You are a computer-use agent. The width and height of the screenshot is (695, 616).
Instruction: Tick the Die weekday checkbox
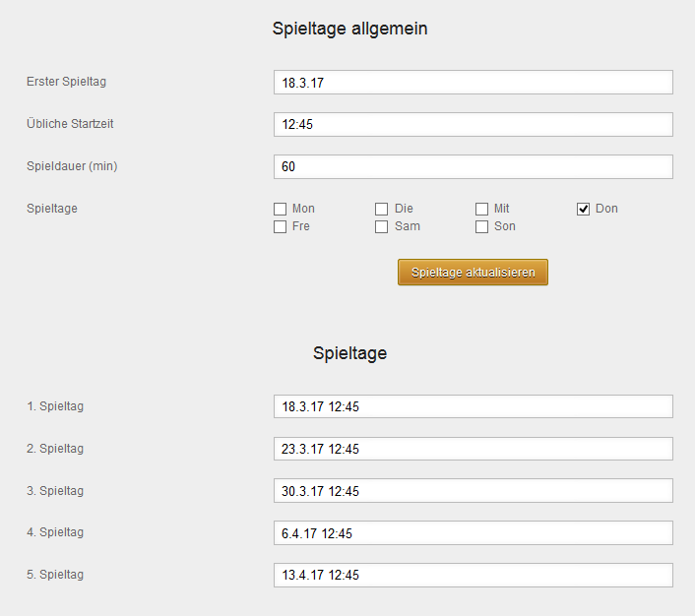tap(382, 210)
